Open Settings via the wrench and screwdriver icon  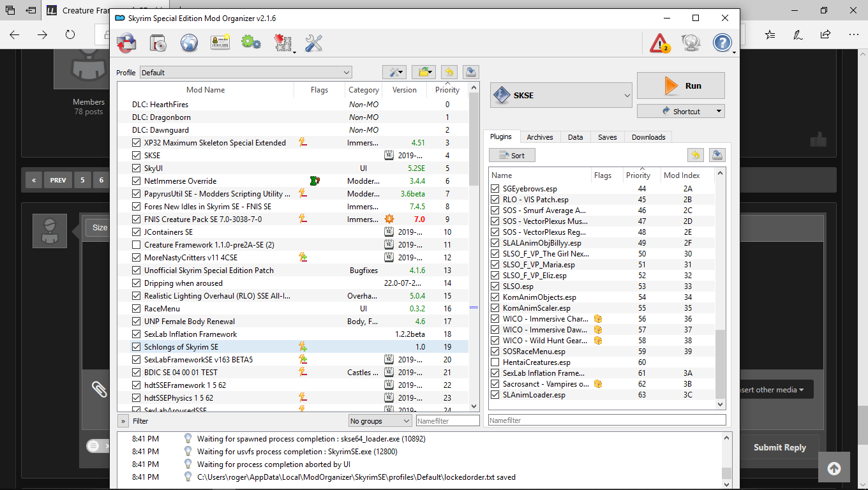(x=313, y=43)
